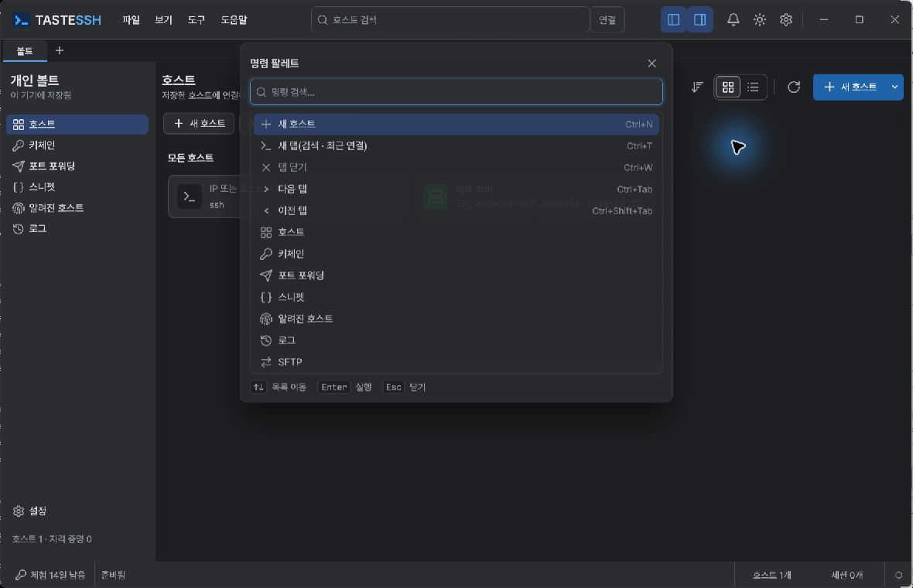913x588 pixels.
Task: Open settings gear in title bar
Action: tap(786, 20)
